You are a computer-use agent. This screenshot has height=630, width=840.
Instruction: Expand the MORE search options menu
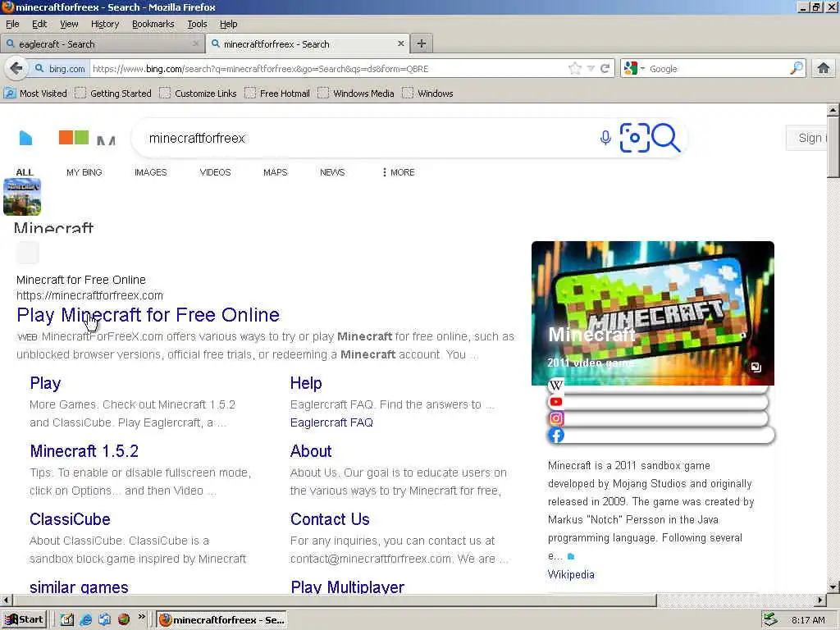coord(399,172)
